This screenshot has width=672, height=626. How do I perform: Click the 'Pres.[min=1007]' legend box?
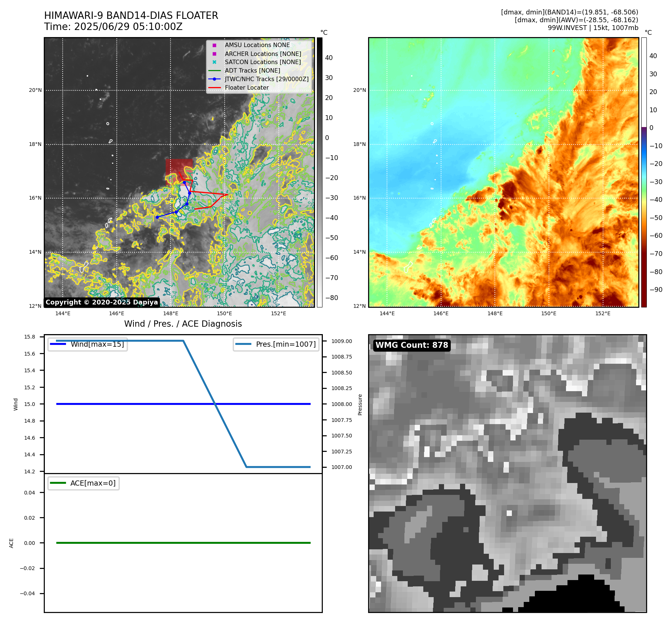pos(276,344)
